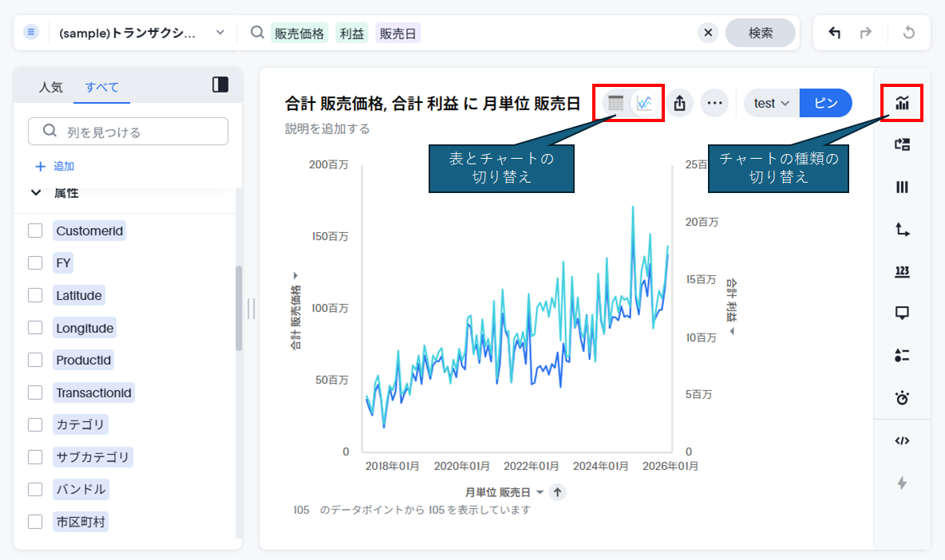Click the サブカテゴリ column label
Image resolution: width=945 pixels, height=560 pixels.
[x=93, y=457]
